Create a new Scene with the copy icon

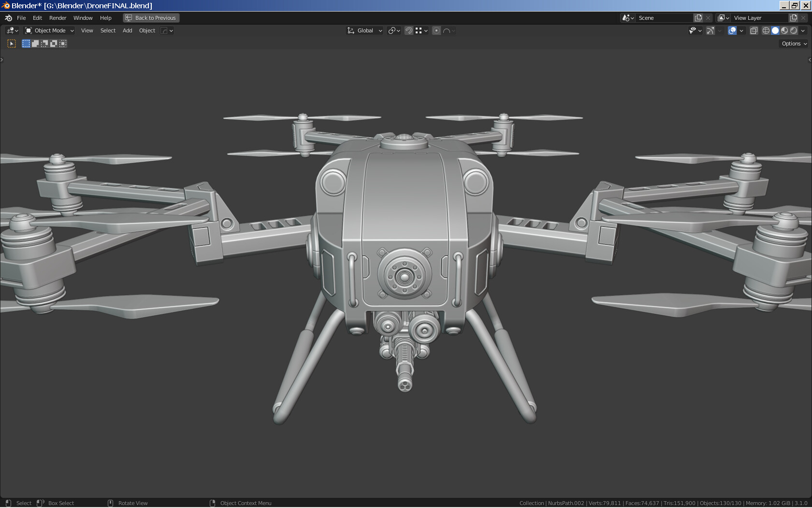click(x=698, y=17)
